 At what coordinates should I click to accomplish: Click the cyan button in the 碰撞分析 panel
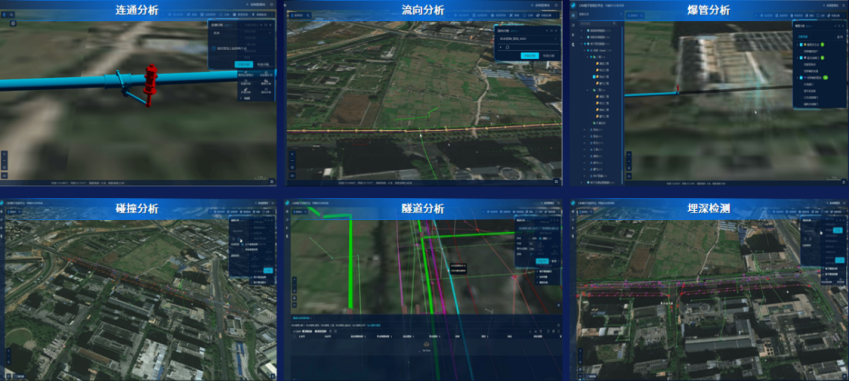(x=268, y=271)
